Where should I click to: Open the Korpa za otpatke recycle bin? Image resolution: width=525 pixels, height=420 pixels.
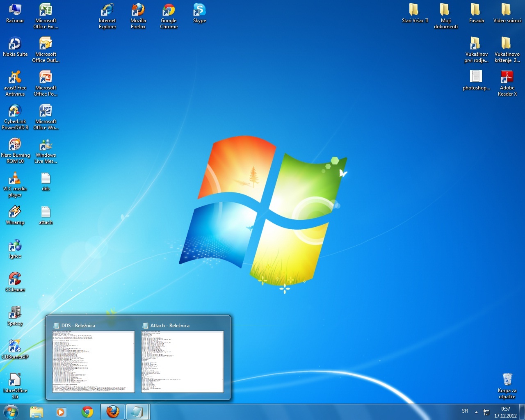[507, 379]
